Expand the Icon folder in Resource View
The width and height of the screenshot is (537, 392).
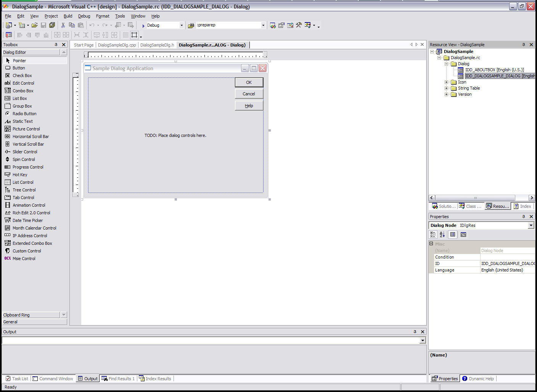pos(446,82)
